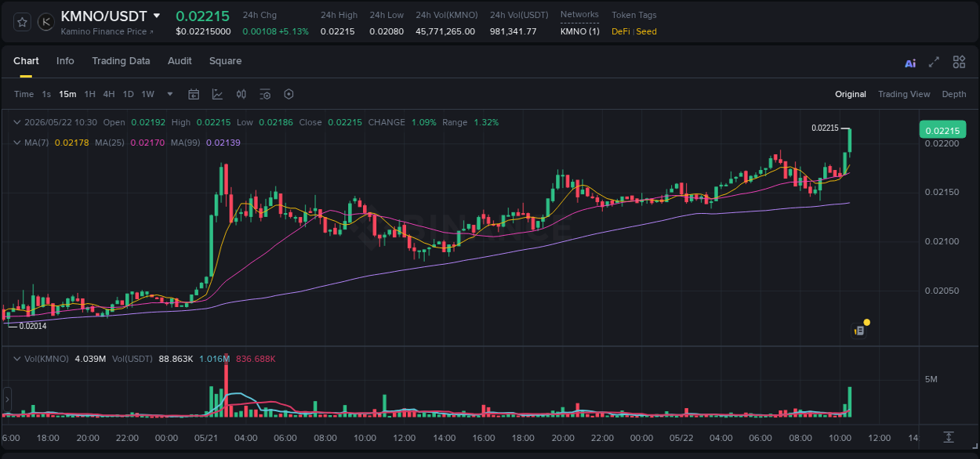Click the Kamino token logo icon
The image size is (980, 459).
[46, 22]
